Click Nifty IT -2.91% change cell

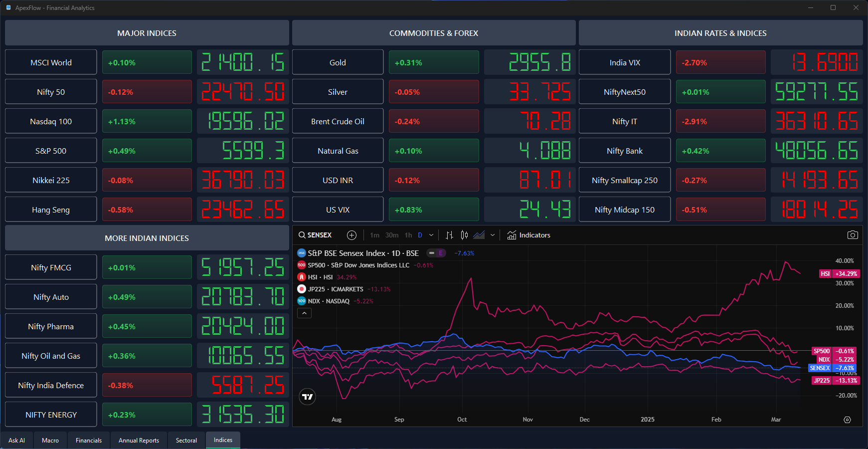tap(721, 121)
